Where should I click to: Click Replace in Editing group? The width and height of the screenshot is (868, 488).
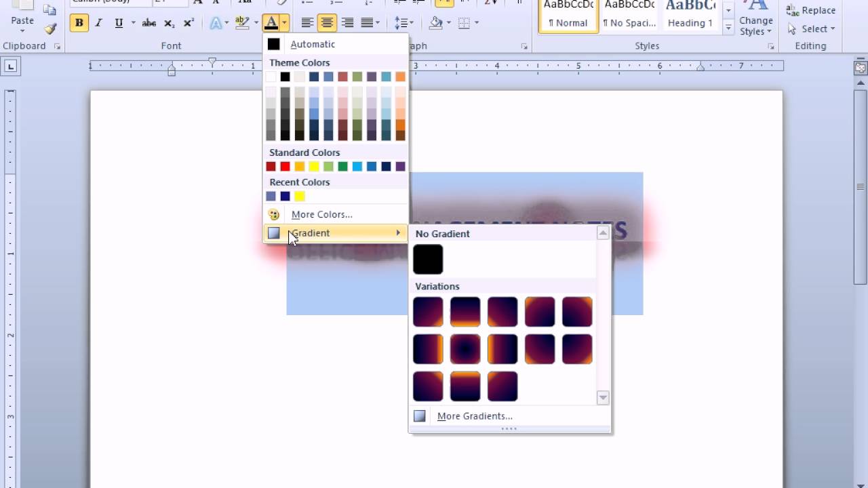click(x=811, y=10)
